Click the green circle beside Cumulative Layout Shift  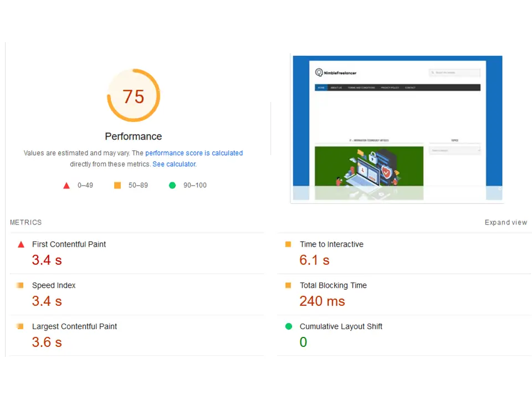tap(288, 326)
